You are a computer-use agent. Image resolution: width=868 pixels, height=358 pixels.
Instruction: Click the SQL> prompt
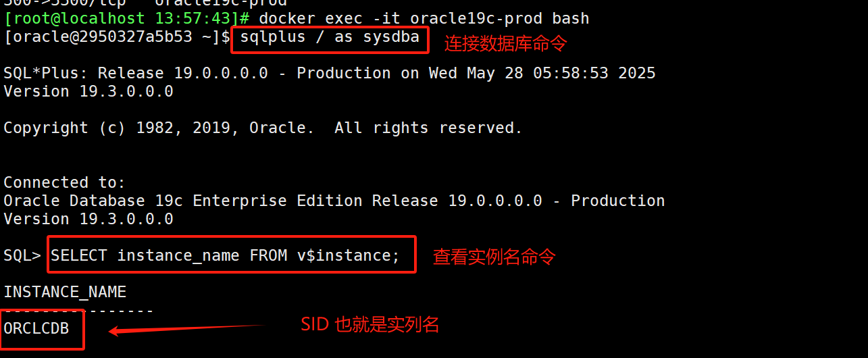[22, 255]
